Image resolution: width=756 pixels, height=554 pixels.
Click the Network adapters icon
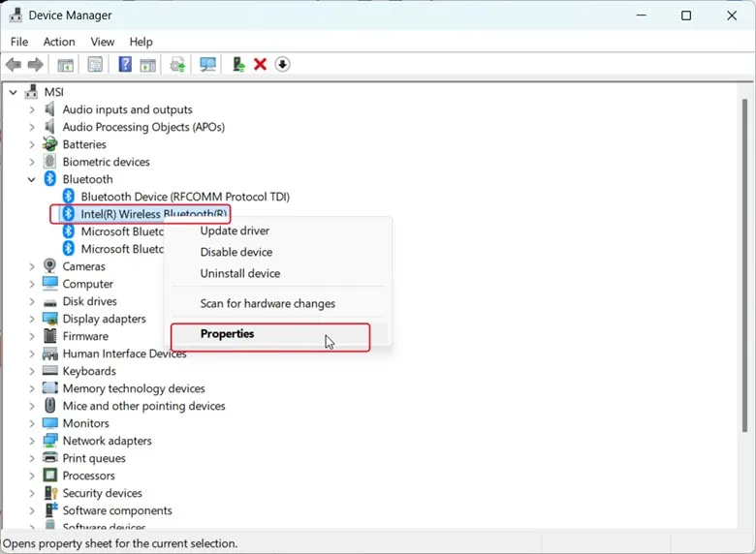(49, 441)
